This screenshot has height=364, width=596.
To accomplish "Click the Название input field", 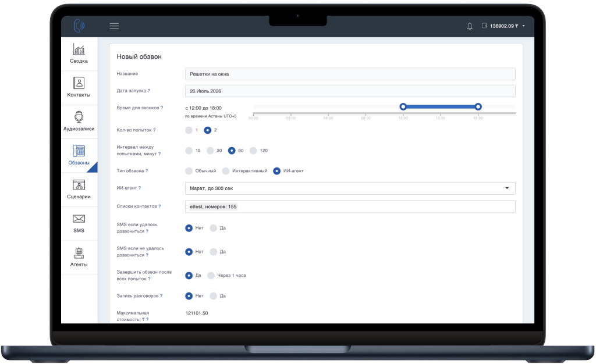I will tap(350, 74).
